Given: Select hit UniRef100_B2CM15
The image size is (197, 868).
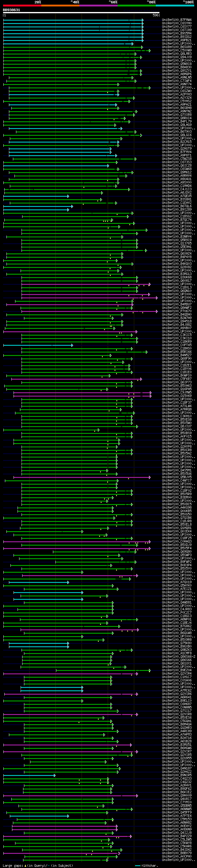Looking at the screenshot, I should point(177,142).
